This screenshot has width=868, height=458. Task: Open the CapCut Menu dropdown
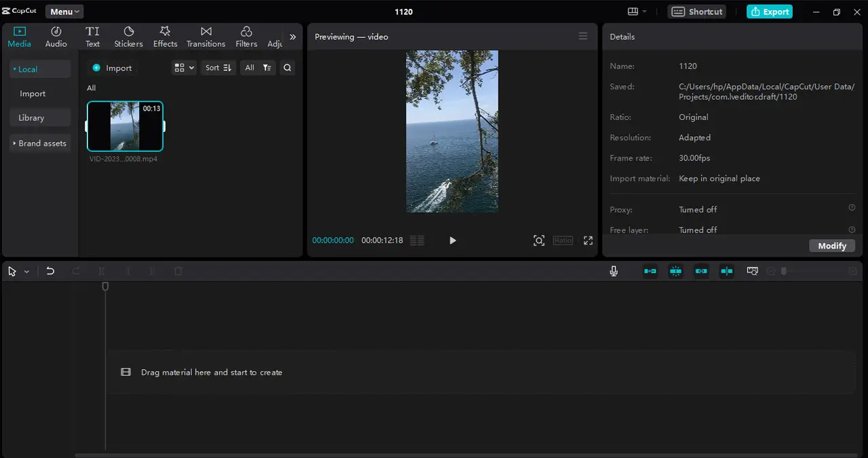tap(64, 12)
